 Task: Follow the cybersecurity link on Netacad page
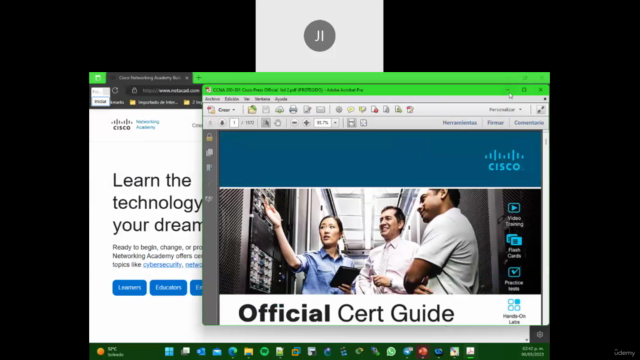coord(162,264)
